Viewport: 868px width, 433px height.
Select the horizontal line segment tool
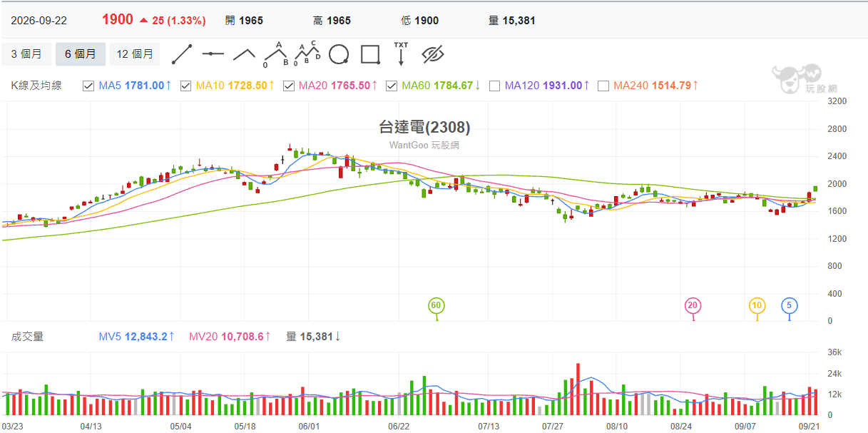213,54
